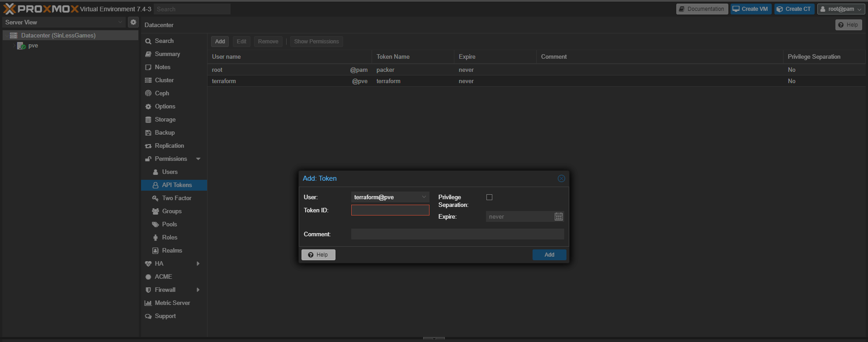Image resolution: width=868 pixels, height=342 pixels.
Task: Click the Pools tags icon
Action: tap(156, 225)
